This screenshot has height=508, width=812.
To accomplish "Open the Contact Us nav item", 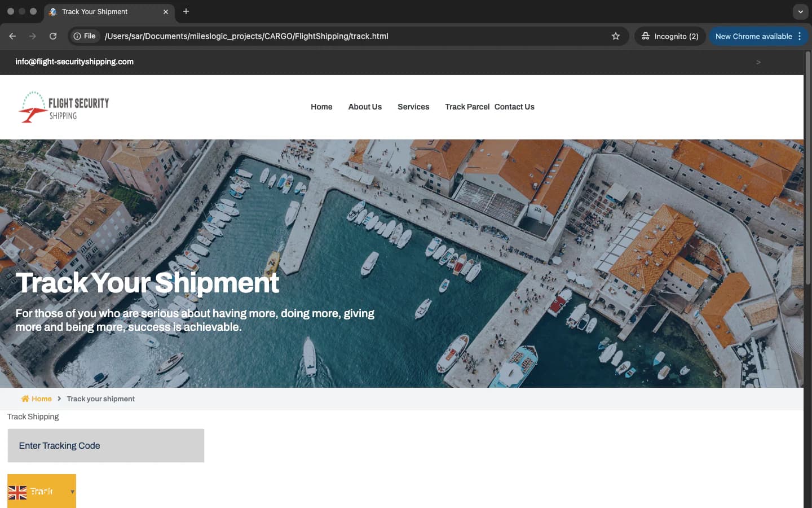I will (514, 107).
